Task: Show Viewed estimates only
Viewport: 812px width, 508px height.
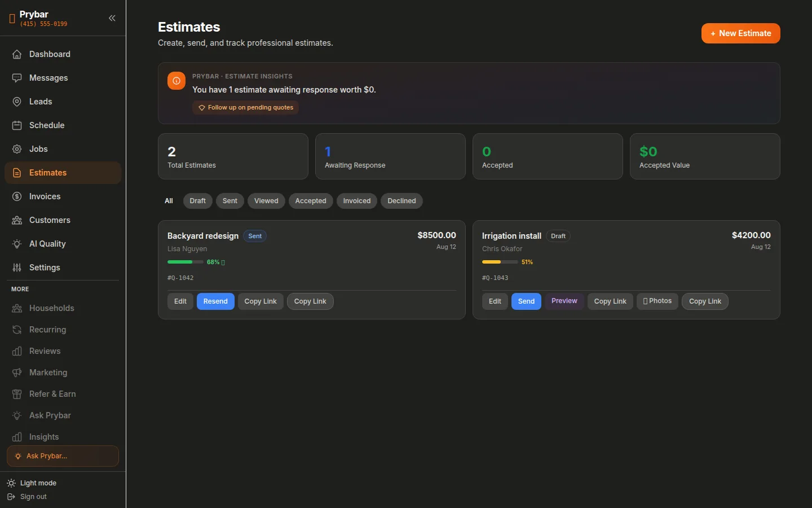Action: (x=266, y=201)
